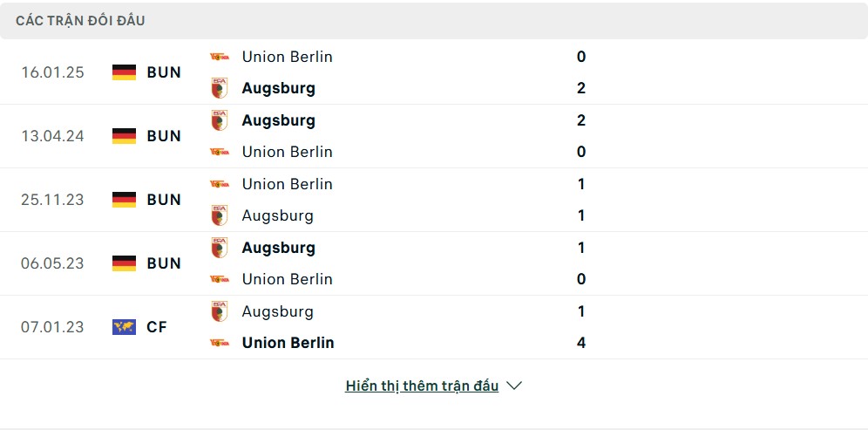Select CF competition label for 07.01.23
The image size is (868, 430).
click(x=157, y=327)
